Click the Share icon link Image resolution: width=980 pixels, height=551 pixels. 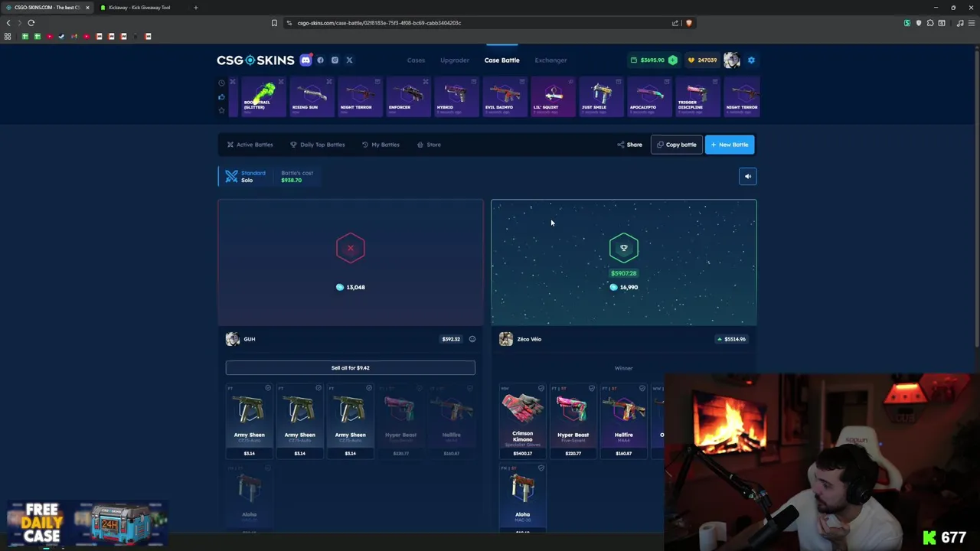pos(630,145)
